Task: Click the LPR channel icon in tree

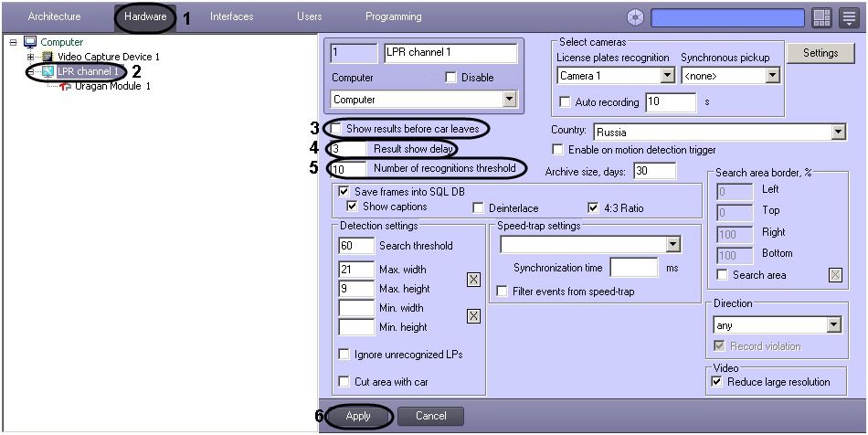Action: [x=48, y=71]
